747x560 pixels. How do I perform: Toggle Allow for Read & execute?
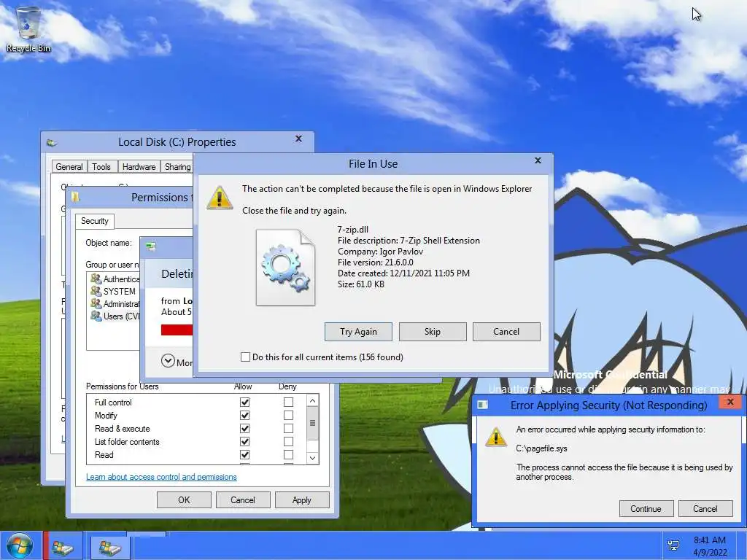[245, 429]
